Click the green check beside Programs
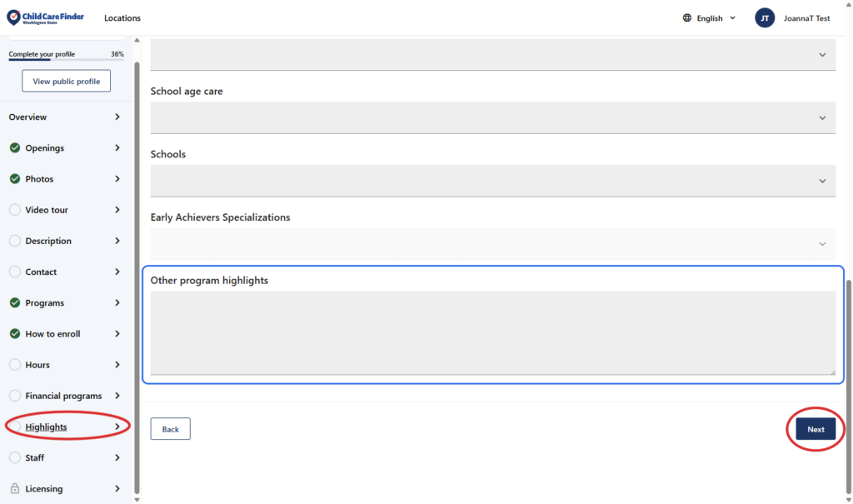The image size is (853, 504). click(15, 303)
